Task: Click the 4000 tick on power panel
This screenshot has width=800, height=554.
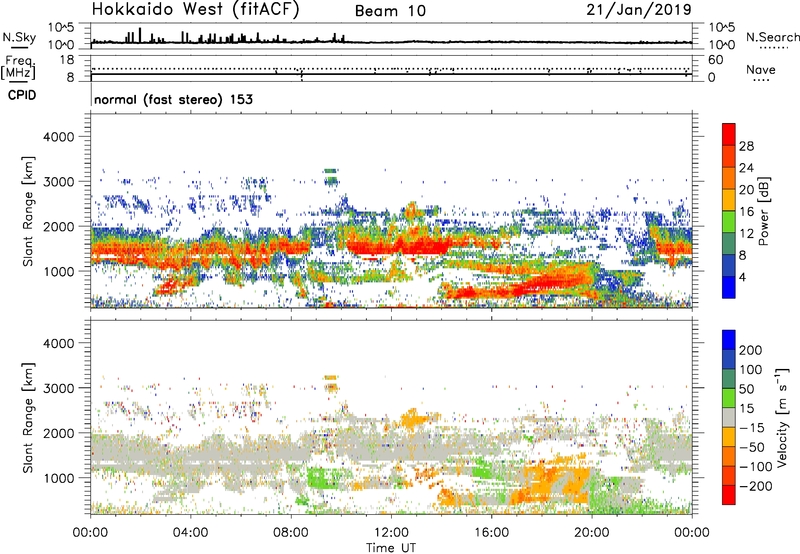Action: [58, 137]
